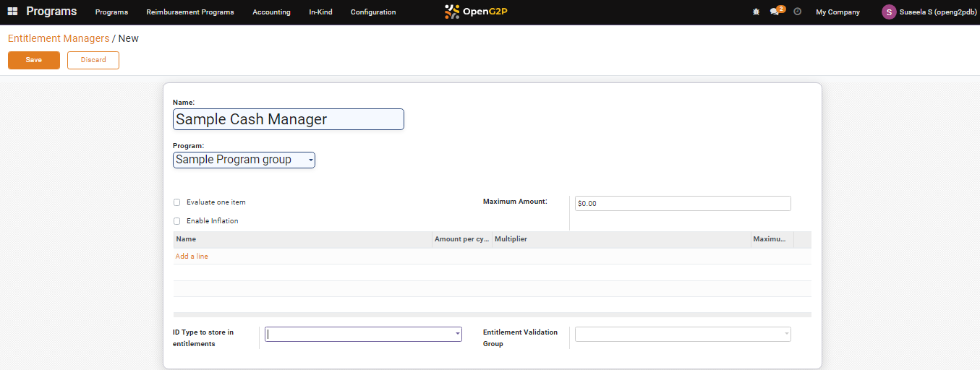
Task: Click the Discard button
Action: pyautogui.click(x=93, y=60)
